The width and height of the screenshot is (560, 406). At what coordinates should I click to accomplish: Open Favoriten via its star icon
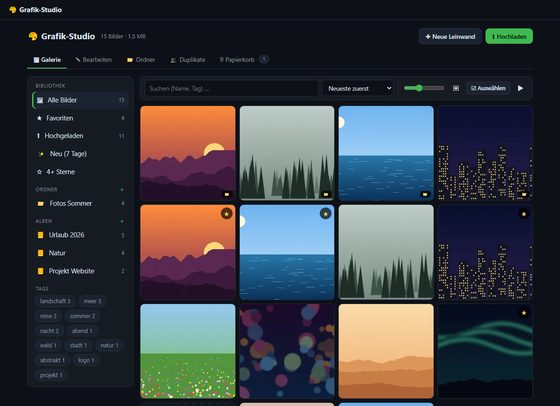(x=39, y=118)
